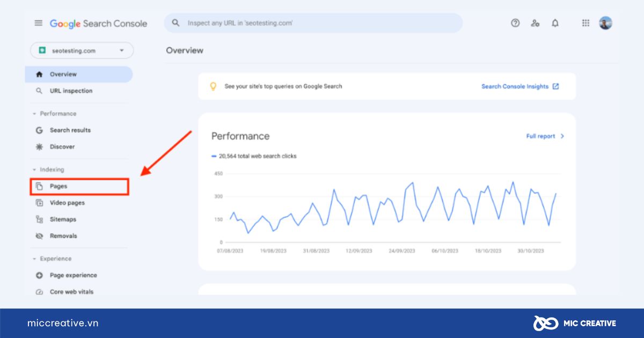The height and width of the screenshot is (338, 644).
Task: Focus the Inspect any URL search field
Action: pos(313,23)
